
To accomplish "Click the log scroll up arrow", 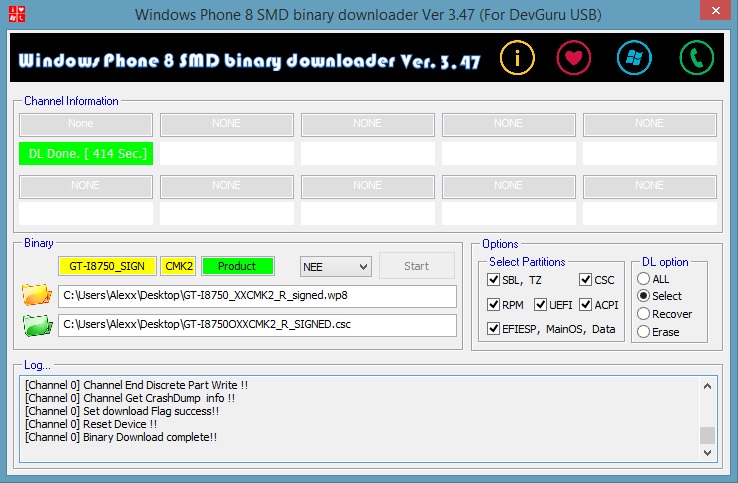I will [707, 386].
